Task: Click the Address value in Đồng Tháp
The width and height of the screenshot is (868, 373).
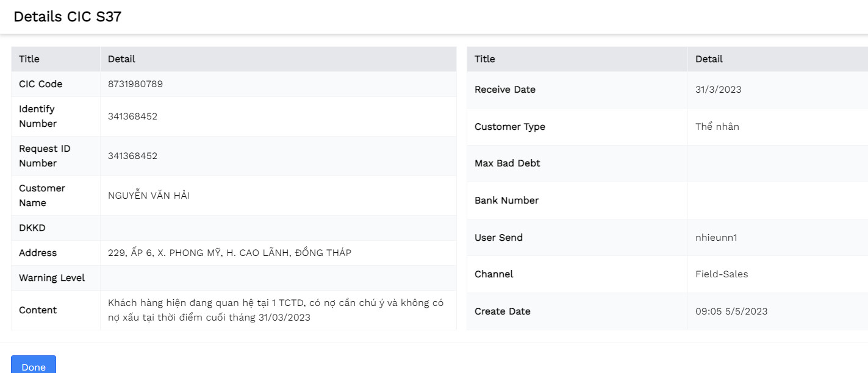Action: tap(229, 253)
